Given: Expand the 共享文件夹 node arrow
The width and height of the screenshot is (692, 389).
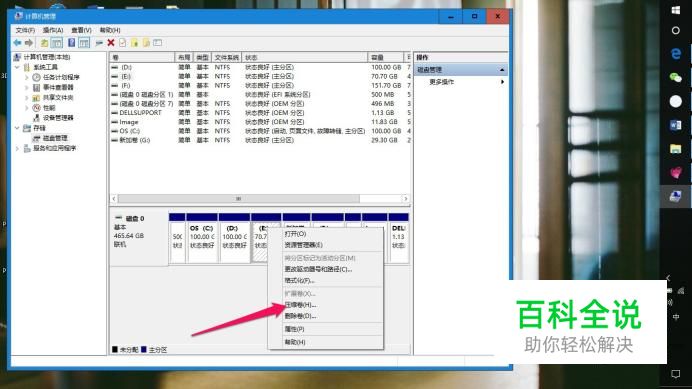Looking at the screenshot, I should [26, 98].
